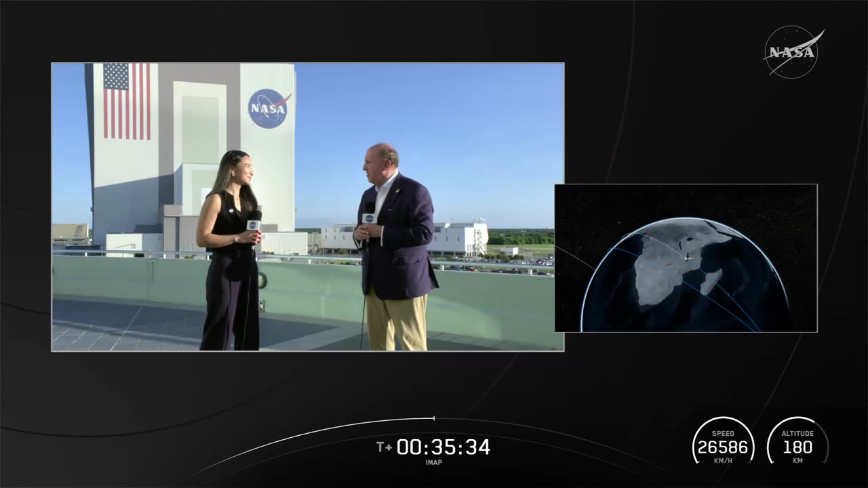Click the mission timer reading 00:35:34

pyautogui.click(x=443, y=447)
